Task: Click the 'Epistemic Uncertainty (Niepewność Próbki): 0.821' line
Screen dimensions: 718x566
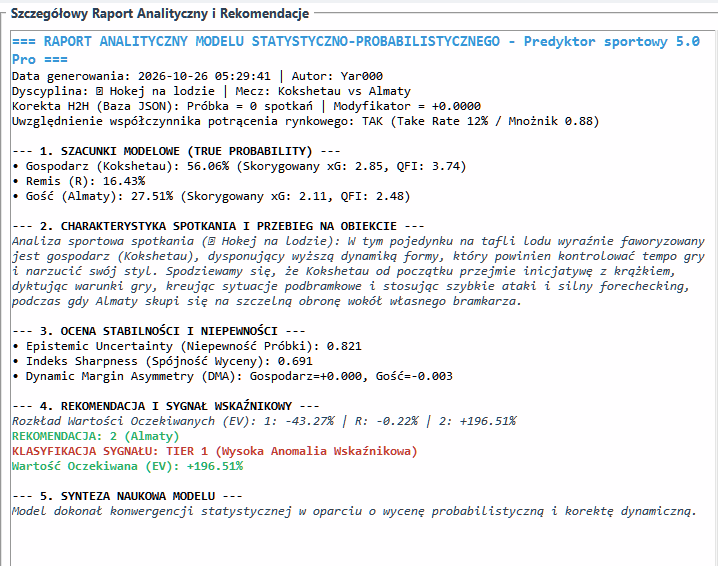Action: click(x=187, y=346)
